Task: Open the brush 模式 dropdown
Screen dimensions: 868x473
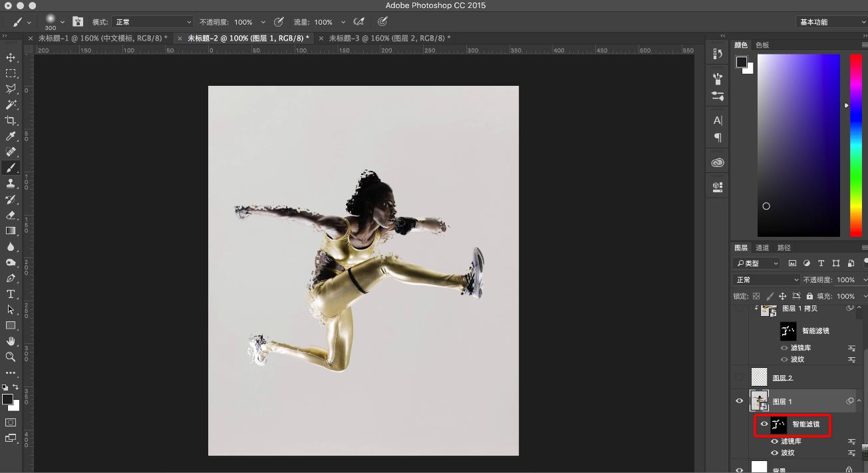Action: (152, 22)
